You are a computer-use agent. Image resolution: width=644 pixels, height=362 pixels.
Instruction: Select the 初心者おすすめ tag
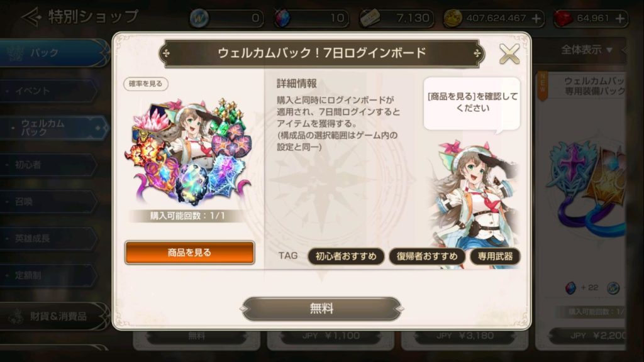[346, 256]
